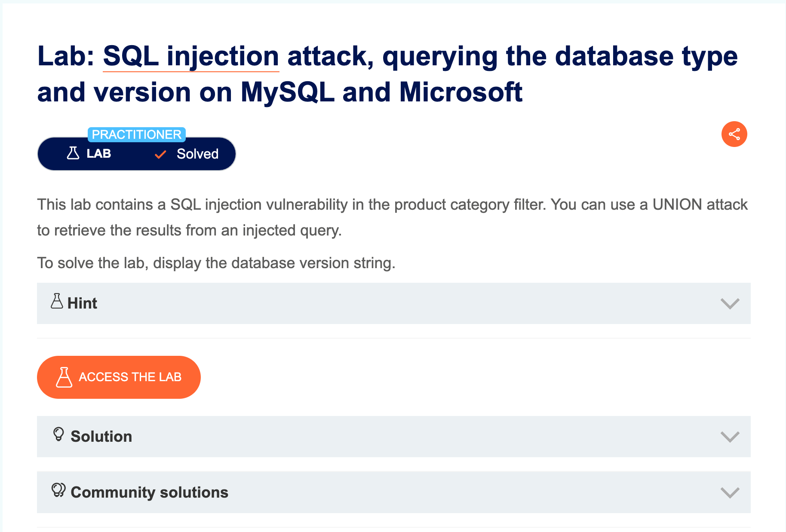Click the LAB text in the dark badge
Screen dimensions: 786x532
point(99,153)
